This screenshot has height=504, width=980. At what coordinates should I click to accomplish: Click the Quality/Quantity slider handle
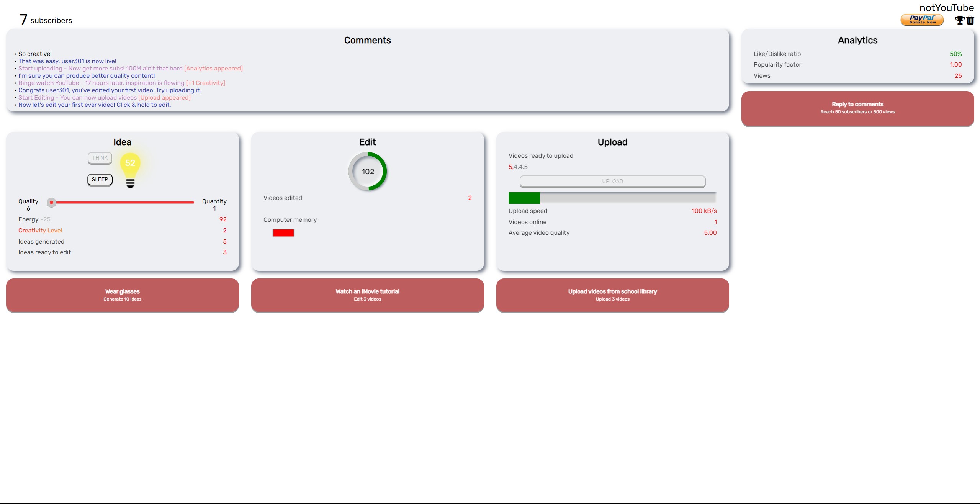(51, 202)
